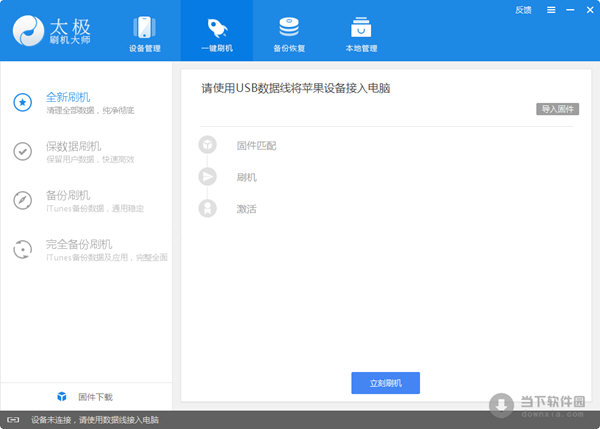The width and height of the screenshot is (600, 429).
Task: Click the 太极刷机大师 logo icon
Action: (28, 31)
